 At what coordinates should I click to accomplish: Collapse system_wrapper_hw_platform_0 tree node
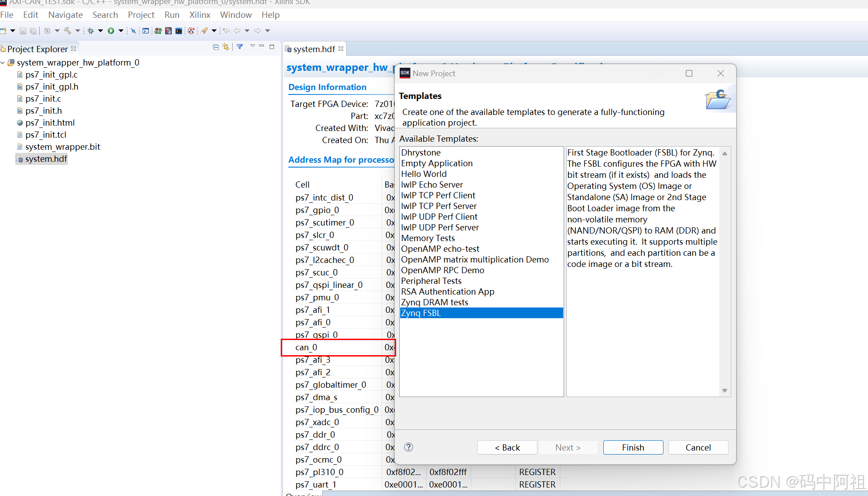pos(3,63)
